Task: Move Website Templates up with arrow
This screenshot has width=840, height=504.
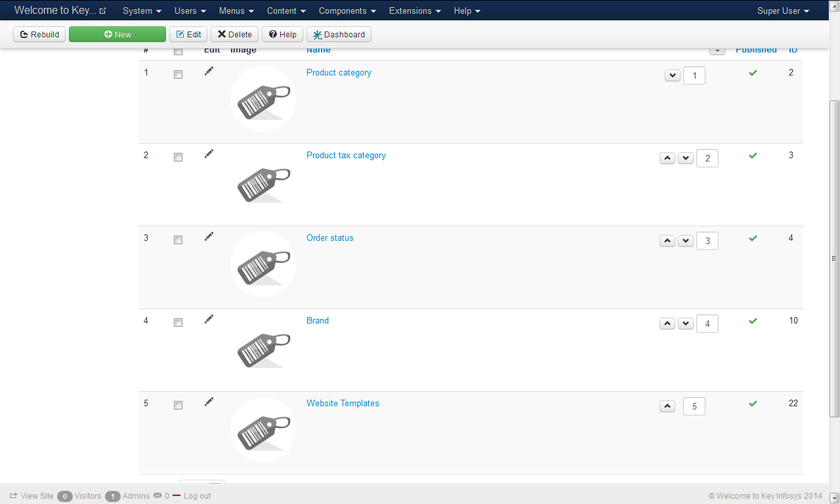Action: [667, 406]
